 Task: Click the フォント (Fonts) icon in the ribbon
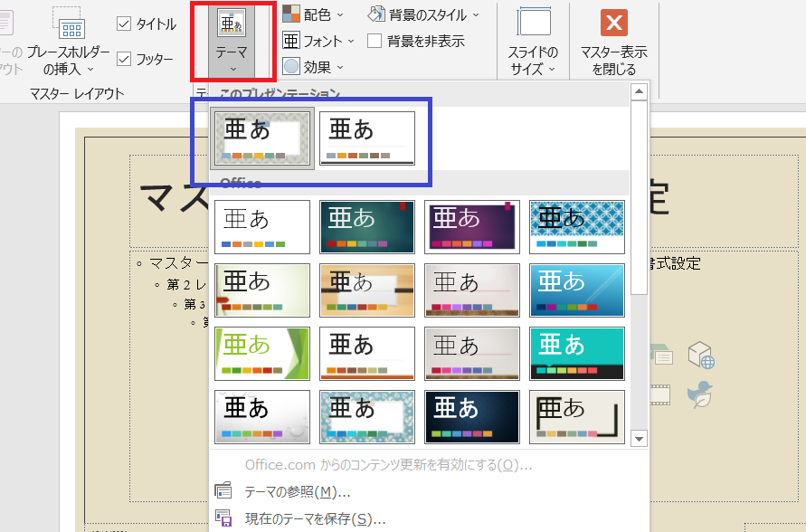tap(289, 40)
